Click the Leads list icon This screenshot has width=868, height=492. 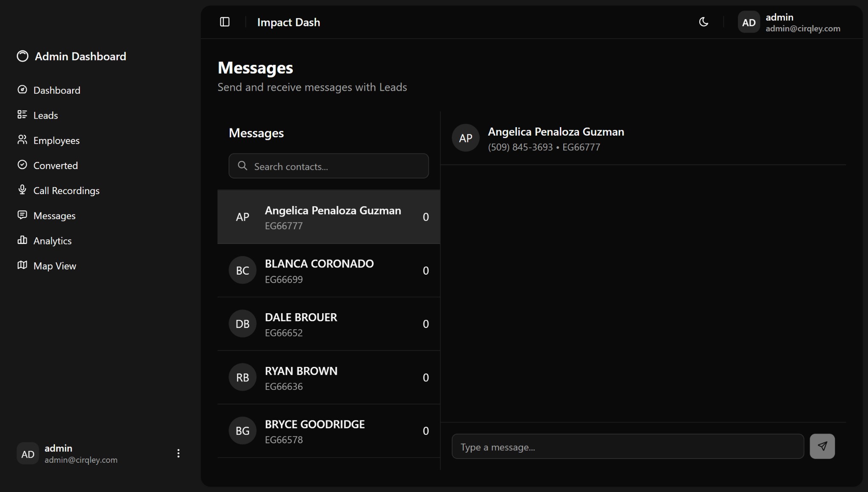pyautogui.click(x=22, y=115)
